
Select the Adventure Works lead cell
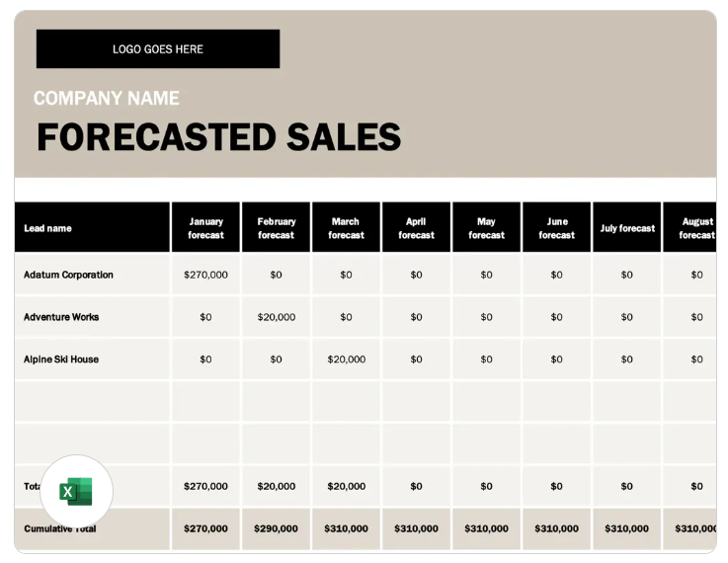point(92,316)
